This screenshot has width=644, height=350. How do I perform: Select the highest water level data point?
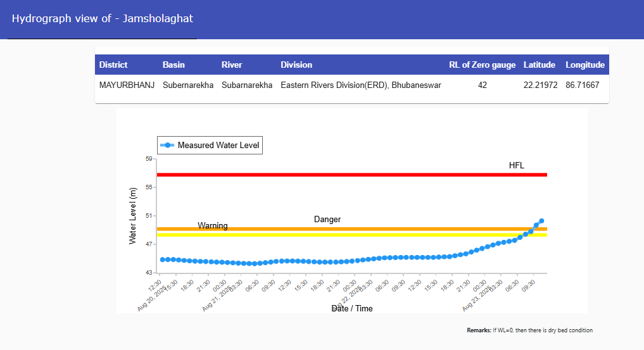point(541,221)
